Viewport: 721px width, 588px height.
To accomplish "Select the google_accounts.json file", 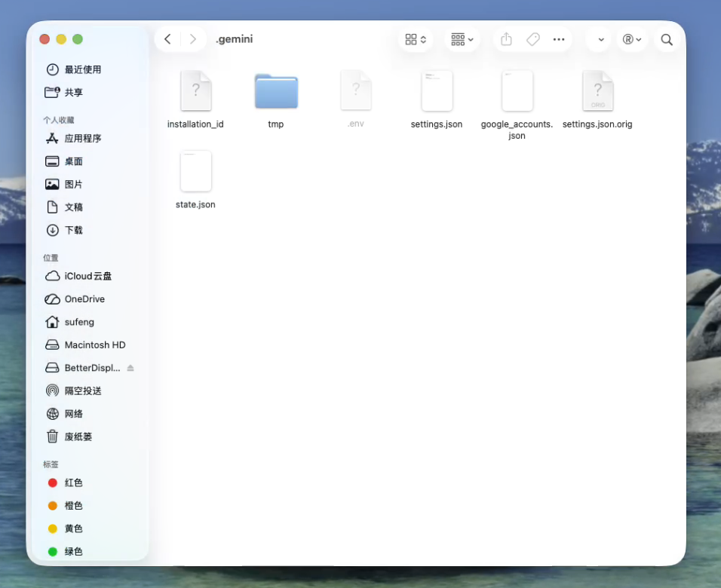I will (517, 91).
